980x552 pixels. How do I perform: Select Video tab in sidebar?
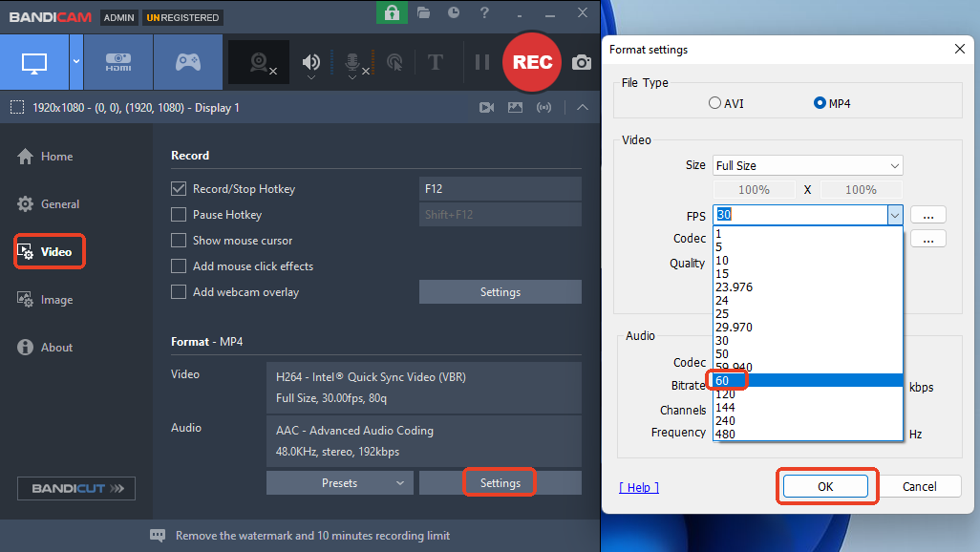pos(50,252)
